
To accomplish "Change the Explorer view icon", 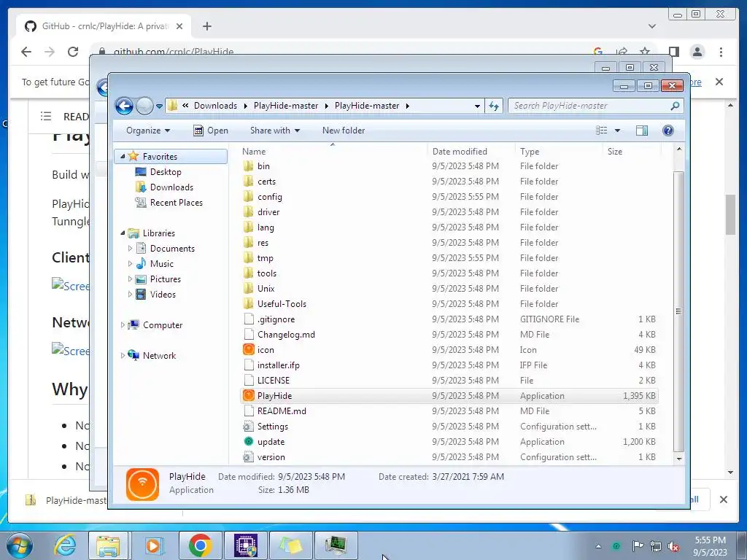I will (602, 131).
